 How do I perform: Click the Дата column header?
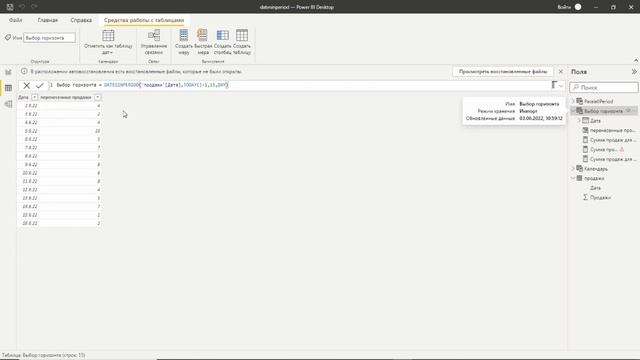24,97
